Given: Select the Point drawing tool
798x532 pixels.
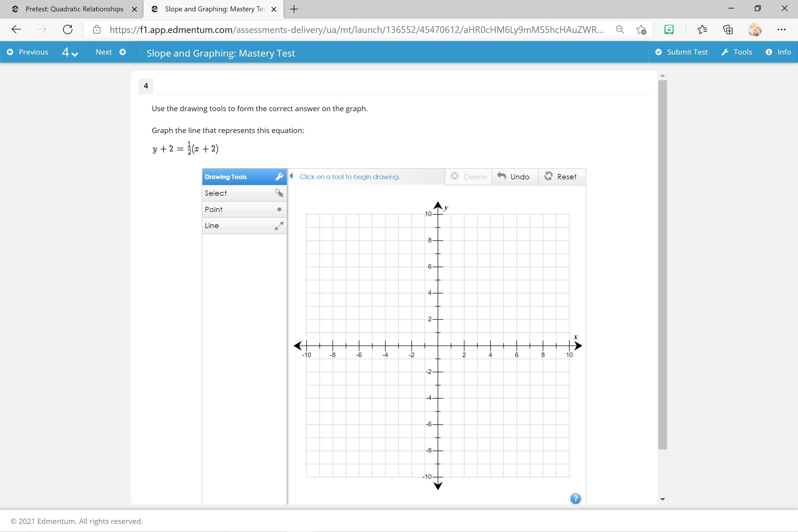Looking at the screenshot, I should click(x=244, y=209).
